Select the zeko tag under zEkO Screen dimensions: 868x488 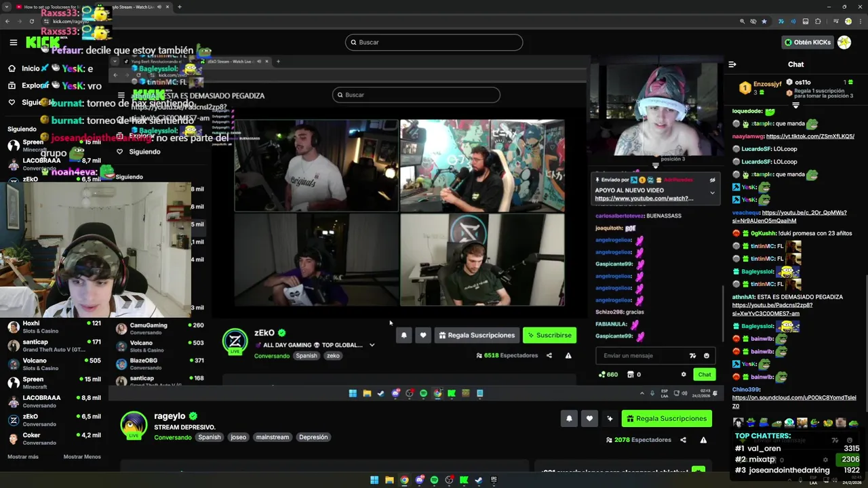[x=333, y=356]
